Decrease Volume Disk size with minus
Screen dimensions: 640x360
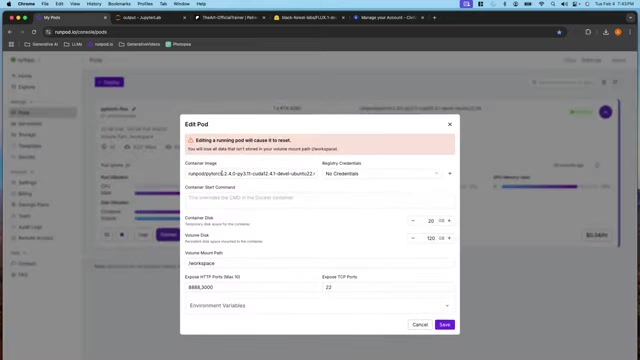point(413,238)
